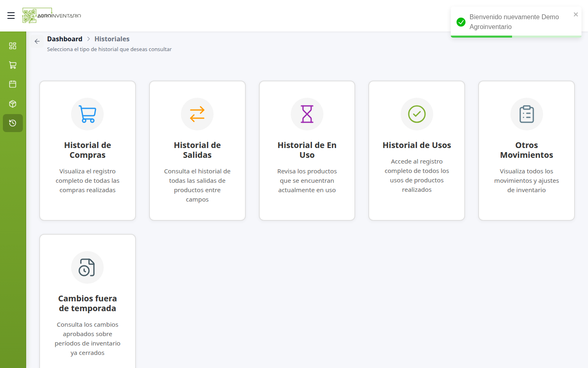Click the orange swap arrows icon
This screenshot has width=588, height=368.
click(197, 114)
